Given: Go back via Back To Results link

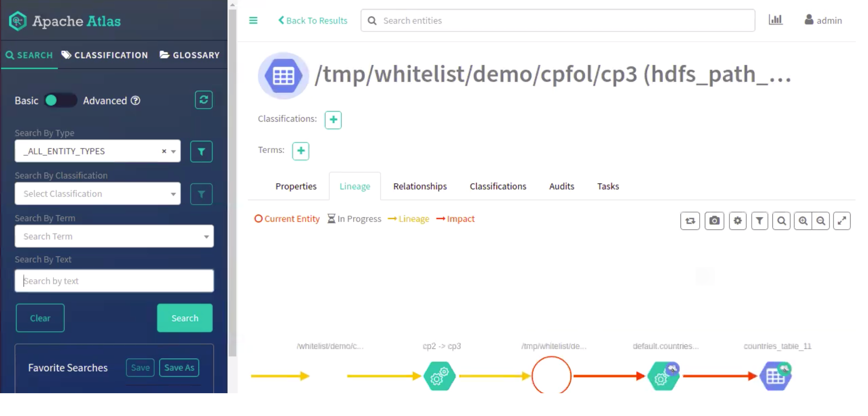Looking at the screenshot, I should (312, 20).
